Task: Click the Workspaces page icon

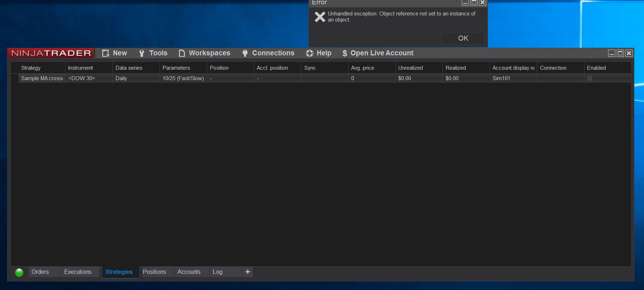Action: [x=182, y=53]
